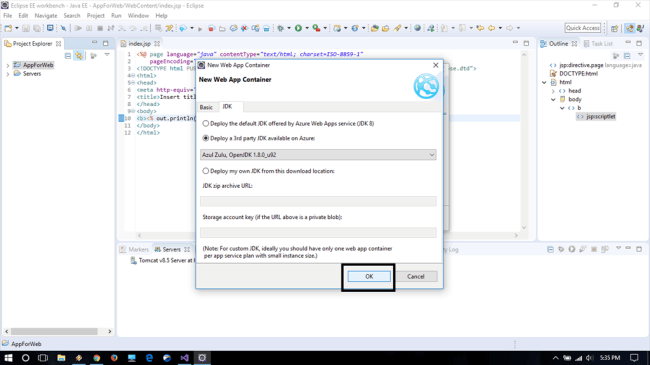Collapse the b node in Outline
650x365 pixels.
562,108
